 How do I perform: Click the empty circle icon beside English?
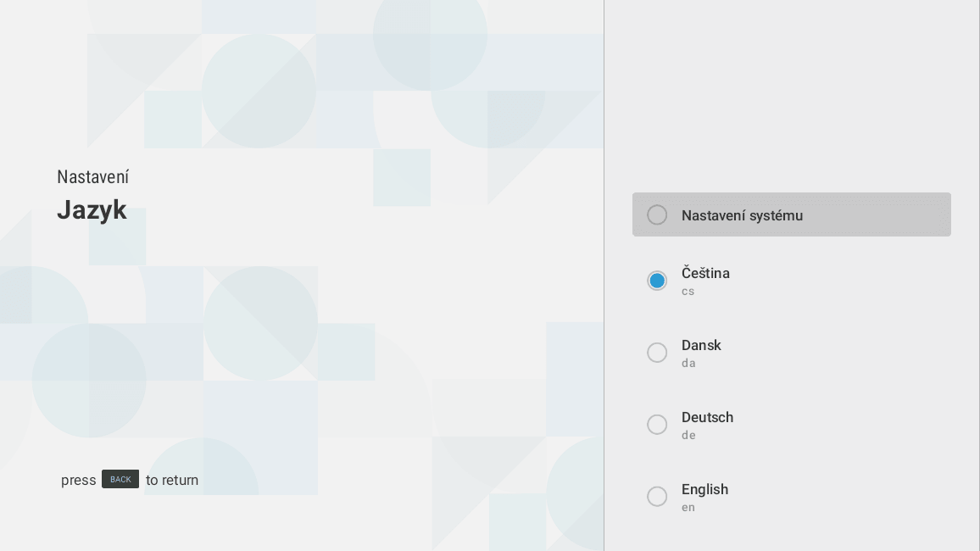click(657, 497)
